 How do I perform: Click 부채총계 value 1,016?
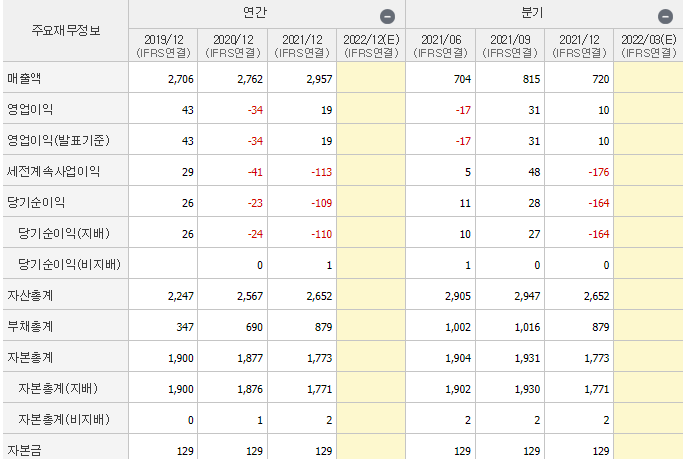pos(527,327)
